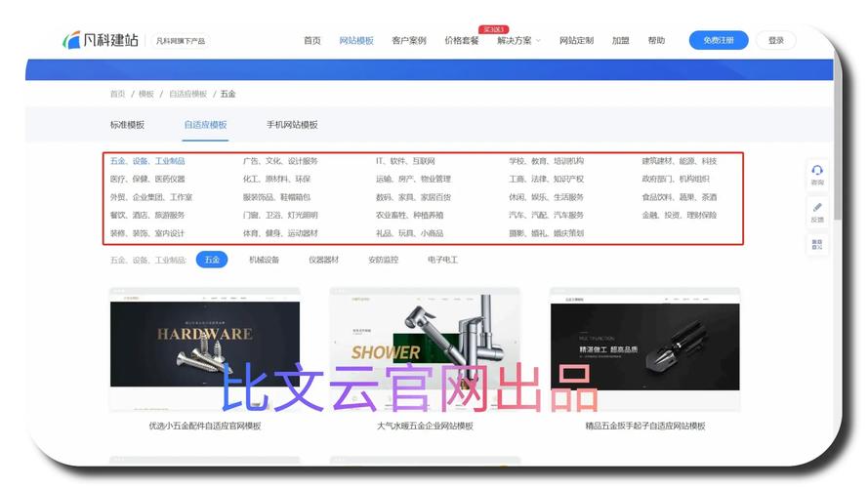Open 客户案例 navigation item
The width and height of the screenshot is (868, 488).
(x=409, y=40)
